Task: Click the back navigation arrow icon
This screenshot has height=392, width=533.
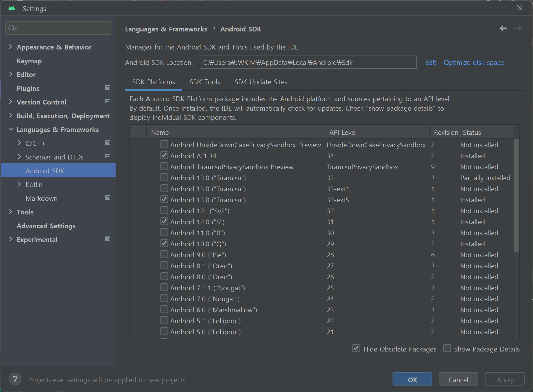Action: 503,28
